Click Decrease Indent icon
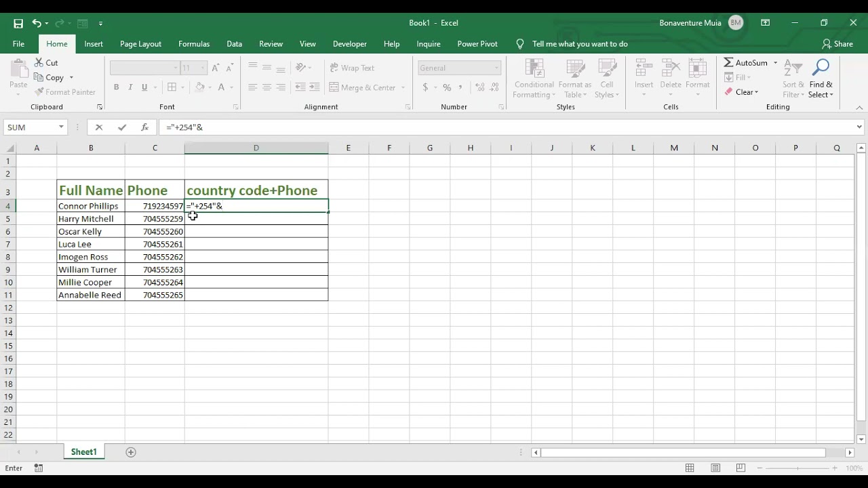Screen dimensions: 868x488 coord(300,87)
